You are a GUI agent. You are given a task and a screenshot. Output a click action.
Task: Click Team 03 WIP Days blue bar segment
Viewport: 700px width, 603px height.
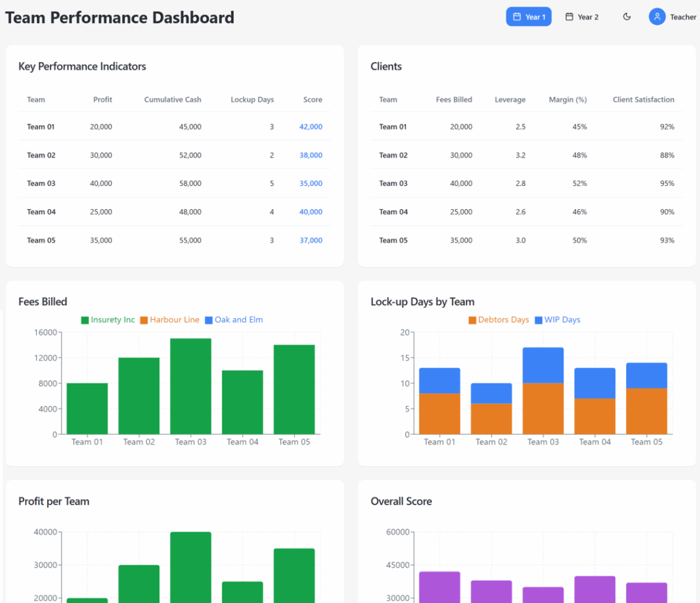tap(543, 365)
